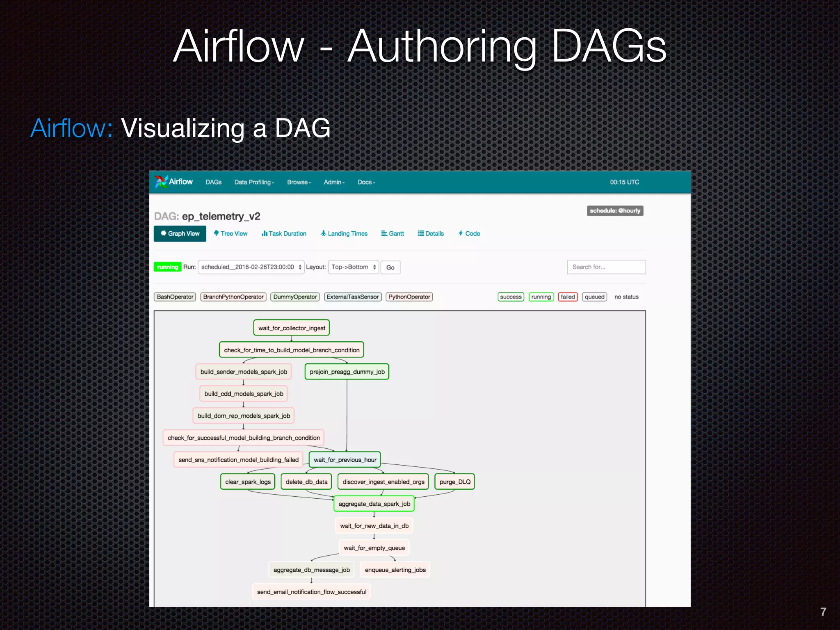Click the BashOperator color legend box

[175, 297]
